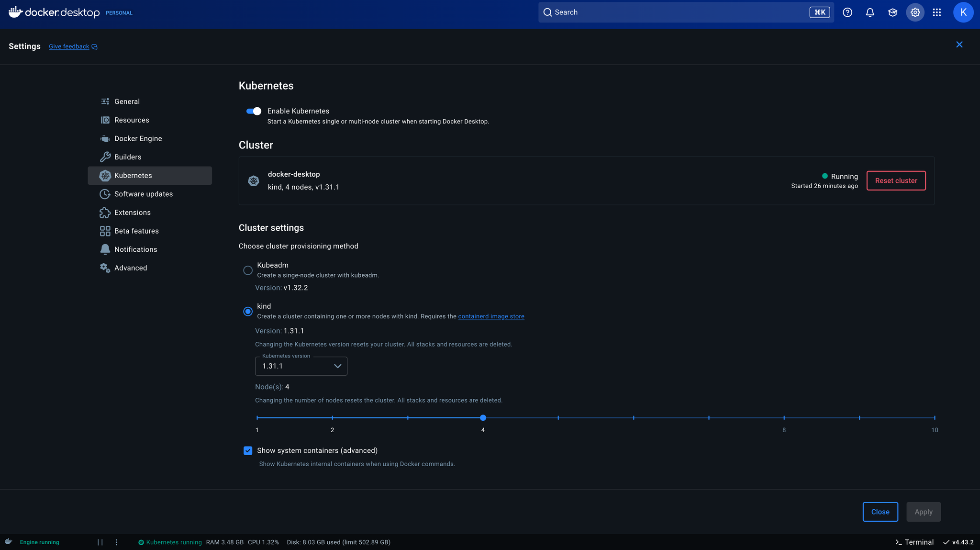Select Builders in the sidebar
Screen dimensions: 980x550
click(x=150, y=157)
